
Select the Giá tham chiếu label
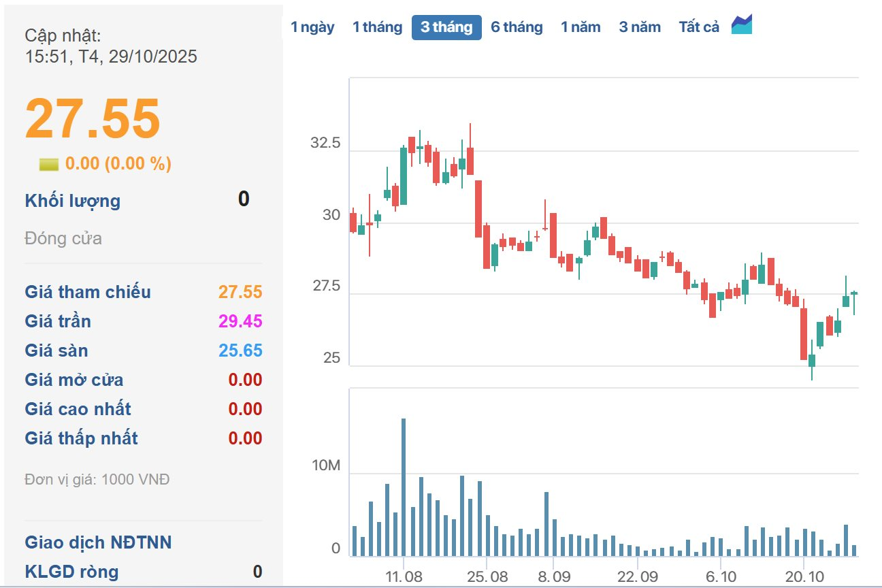click(88, 292)
